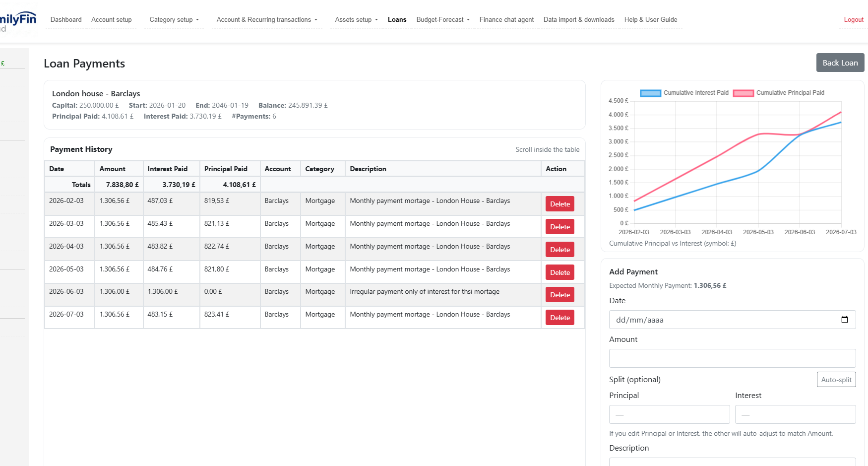Click the totals amount 7.838,80 £

pos(123,185)
